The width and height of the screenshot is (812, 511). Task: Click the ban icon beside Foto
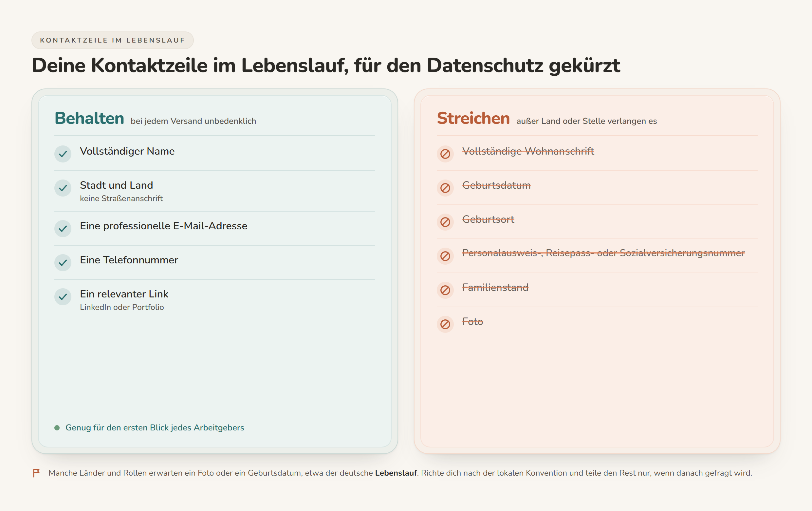pyautogui.click(x=445, y=324)
